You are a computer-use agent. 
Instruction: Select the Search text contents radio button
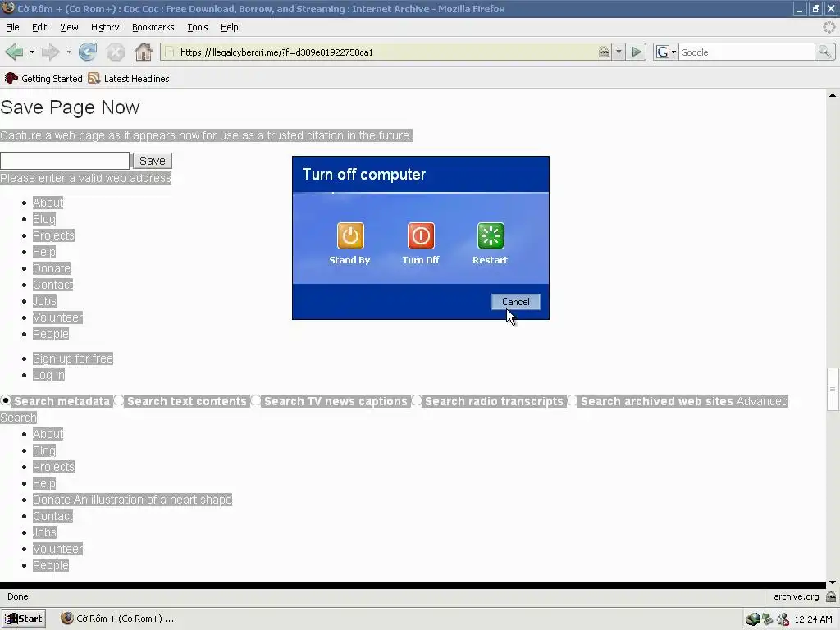coord(119,400)
